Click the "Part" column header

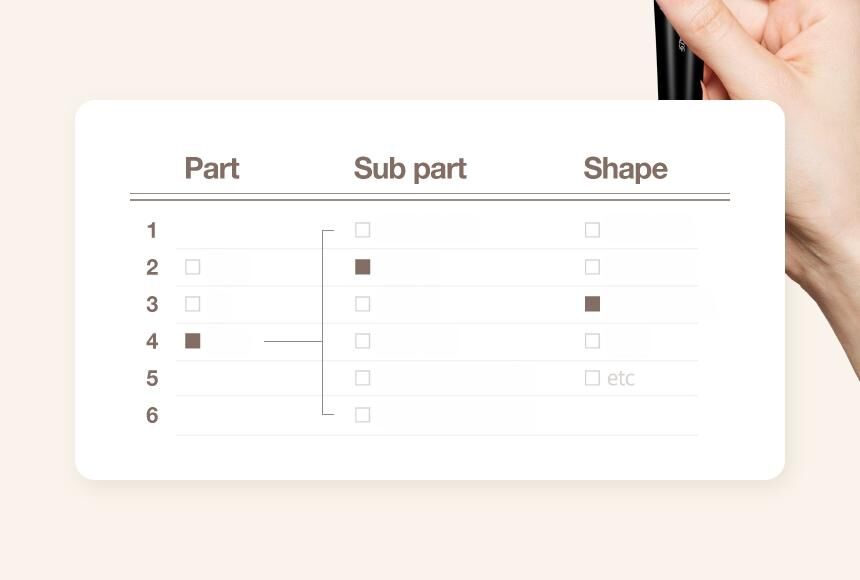pos(212,168)
